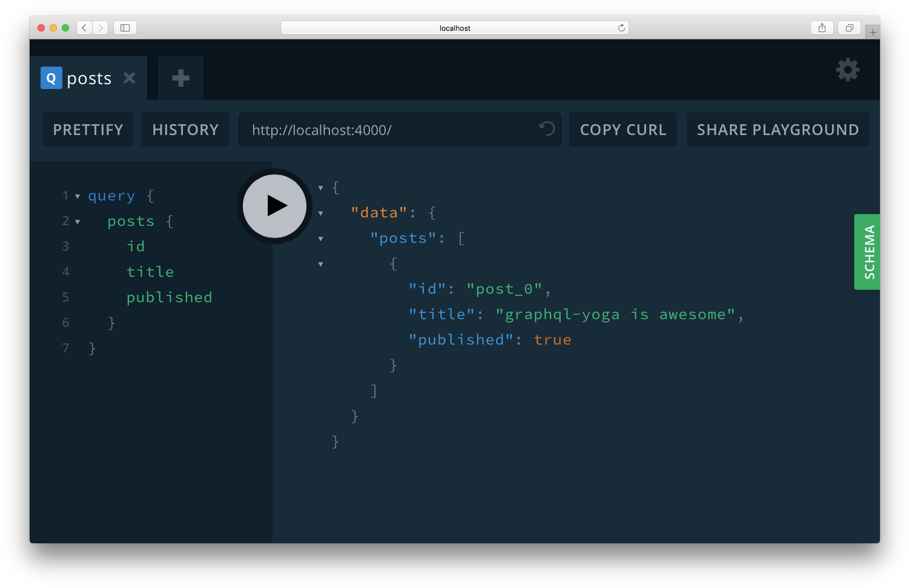Click the browser sidebar toggle icon
Viewport: 909px width, 588px height.
click(125, 28)
